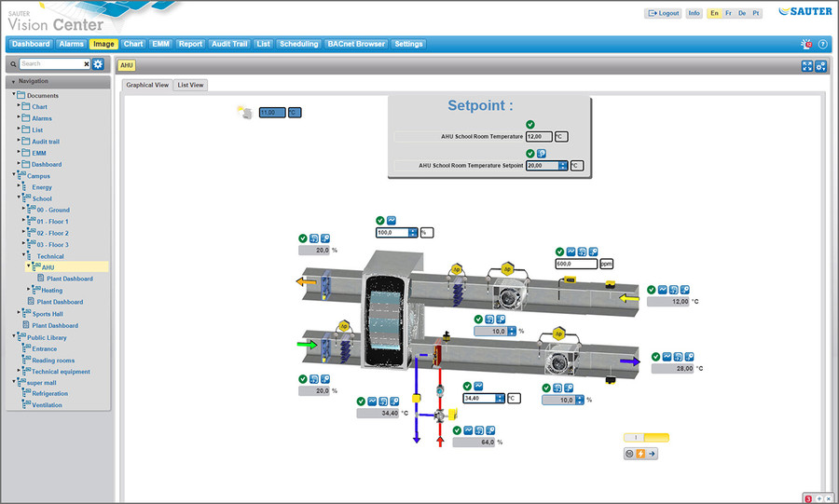Click the alarm siren notification icon

tap(806, 44)
